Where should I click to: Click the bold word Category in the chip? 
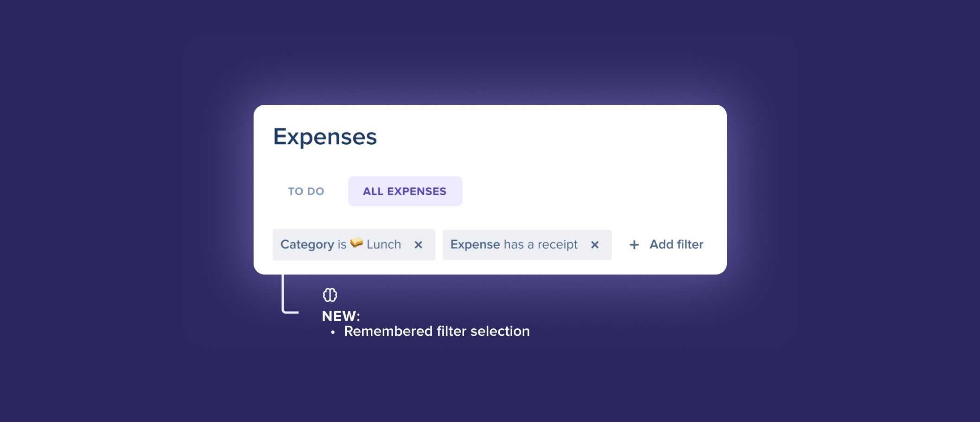click(307, 245)
